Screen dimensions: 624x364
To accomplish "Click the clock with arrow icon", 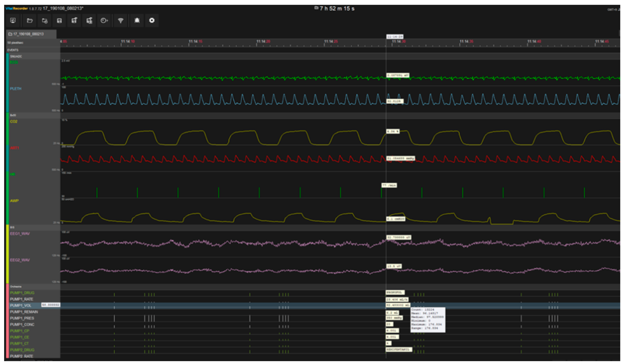I will 104,20.
